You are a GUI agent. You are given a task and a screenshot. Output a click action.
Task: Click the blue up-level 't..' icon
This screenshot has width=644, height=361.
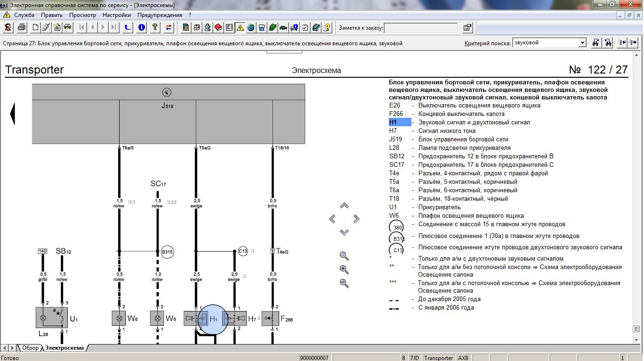coord(128,27)
